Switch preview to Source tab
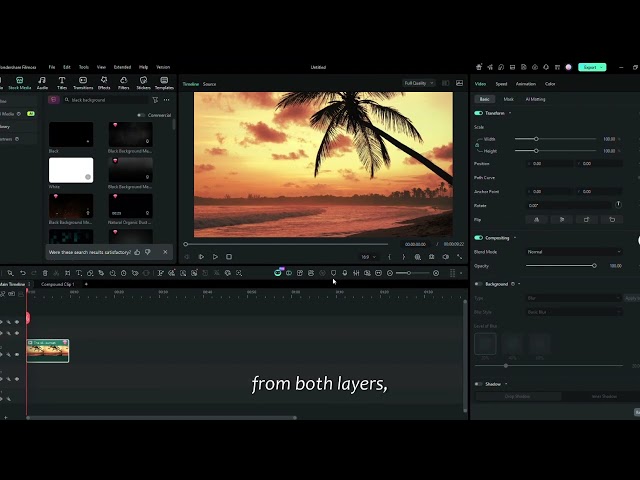The width and height of the screenshot is (640, 480). [209, 84]
